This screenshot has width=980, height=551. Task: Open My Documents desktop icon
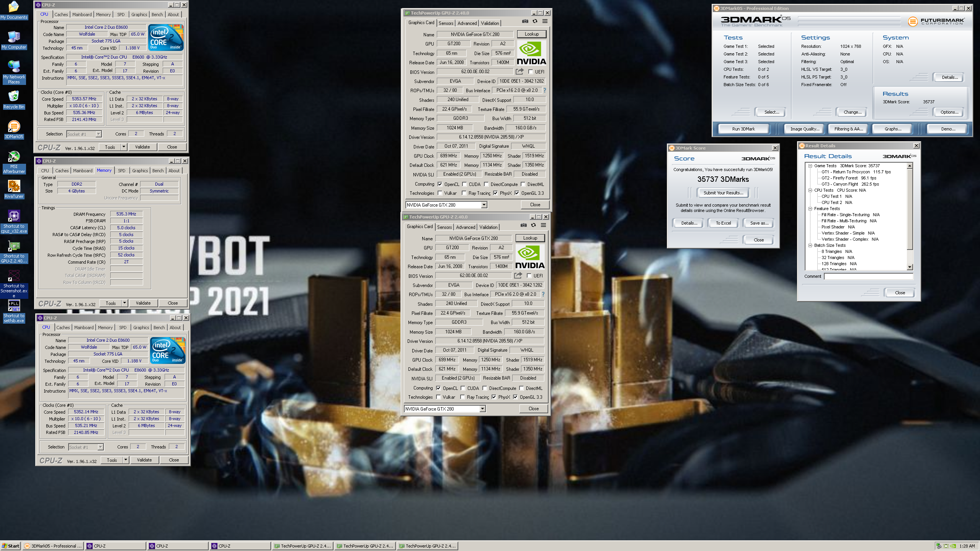(x=14, y=10)
